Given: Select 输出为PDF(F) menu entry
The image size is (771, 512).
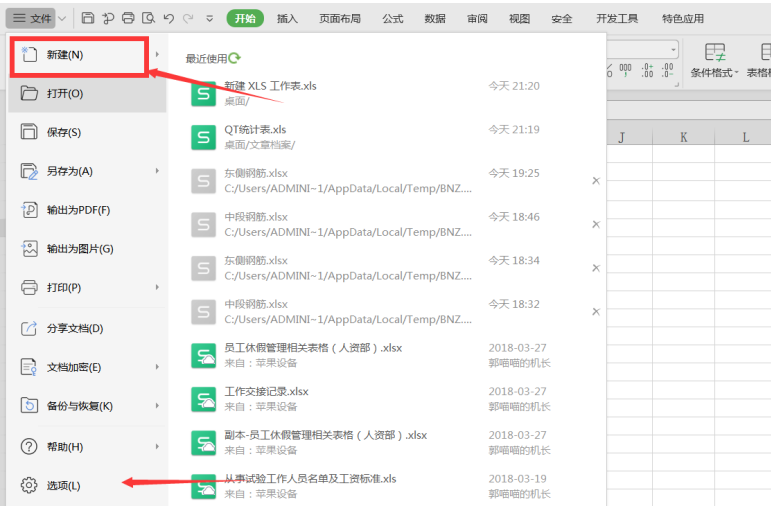Looking at the screenshot, I should pos(87,210).
